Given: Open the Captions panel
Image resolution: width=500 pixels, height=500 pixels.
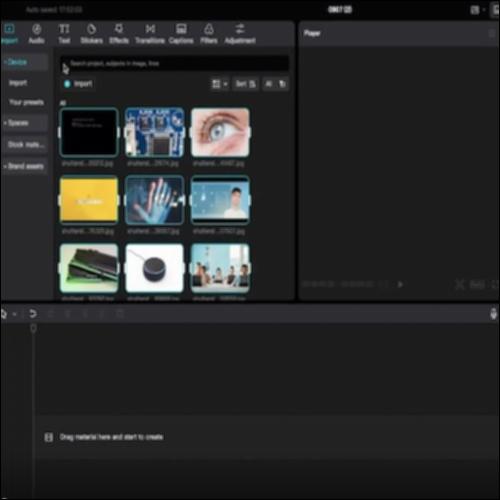Looking at the screenshot, I should click(181, 34).
